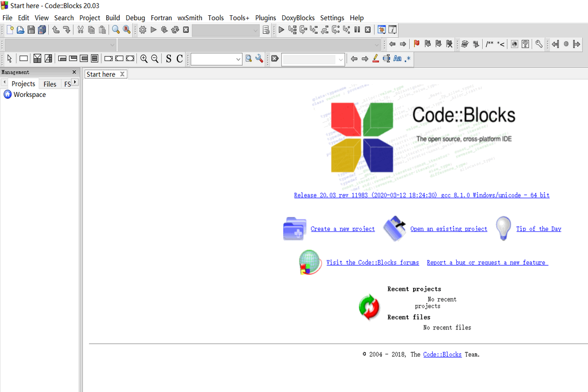Open the debugger Info icon
Viewport: 588px width, 392px height.
point(393,29)
